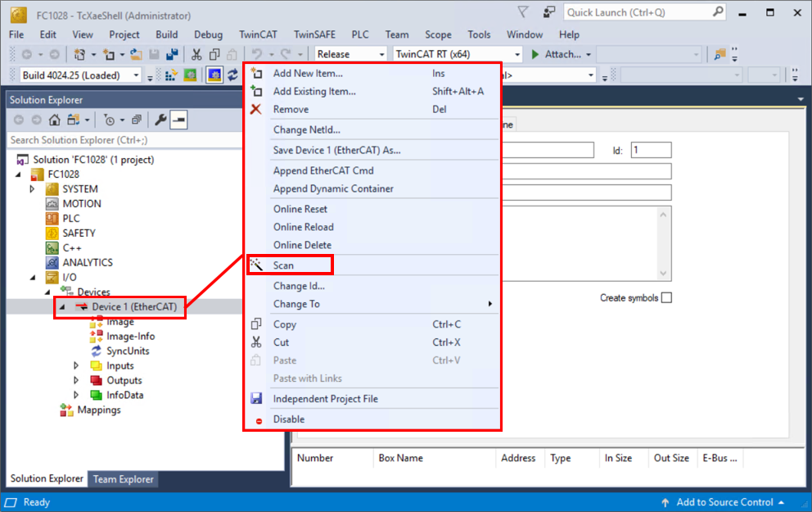Click the Scan wand icon in context menu
Image resolution: width=812 pixels, height=512 pixels.
click(256, 265)
